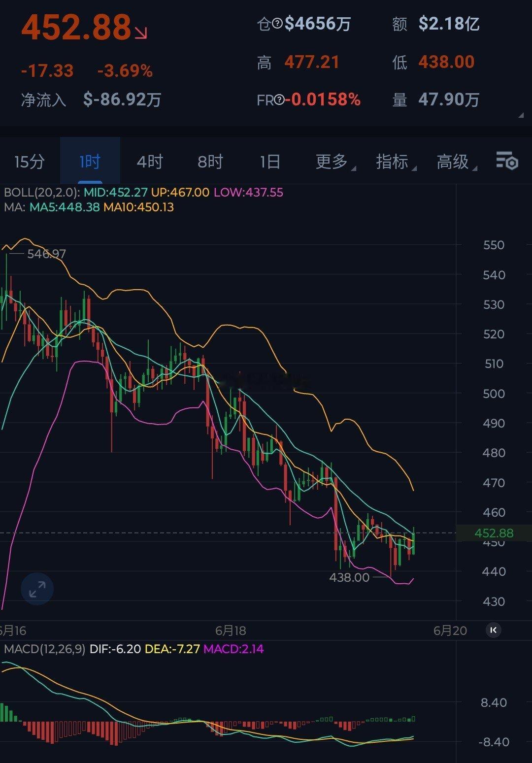Open FR funding rate help icon

(279, 100)
